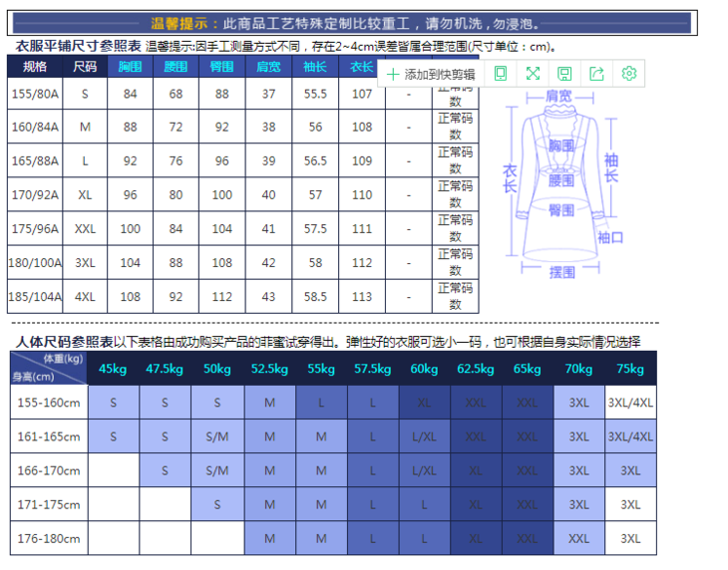Expand image with the fullscreen arrows icon
This screenshot has width=728, height=570.
click(533, 74)
